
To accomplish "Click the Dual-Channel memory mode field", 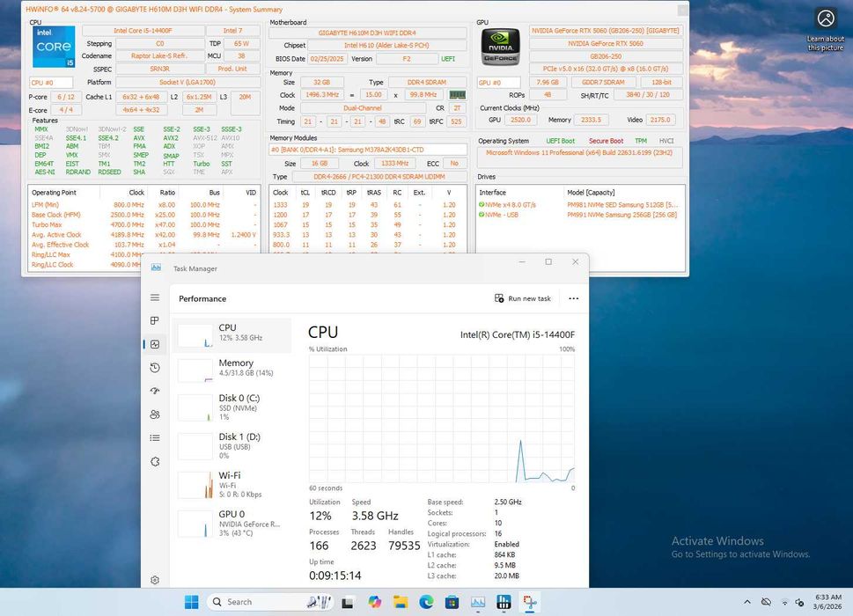I will coord(363,108).
